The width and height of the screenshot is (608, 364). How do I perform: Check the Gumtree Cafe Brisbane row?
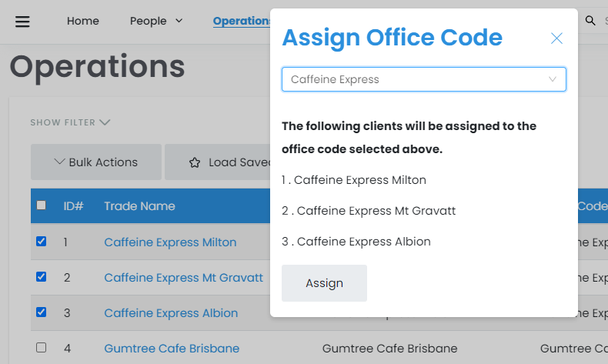42,348
